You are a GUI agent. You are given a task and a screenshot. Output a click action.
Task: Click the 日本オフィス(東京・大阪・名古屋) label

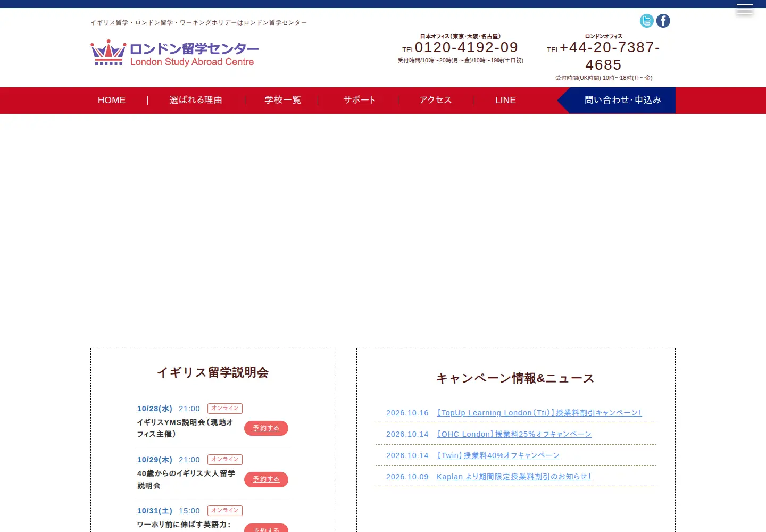pyautogui.click(x=460, y=36)
